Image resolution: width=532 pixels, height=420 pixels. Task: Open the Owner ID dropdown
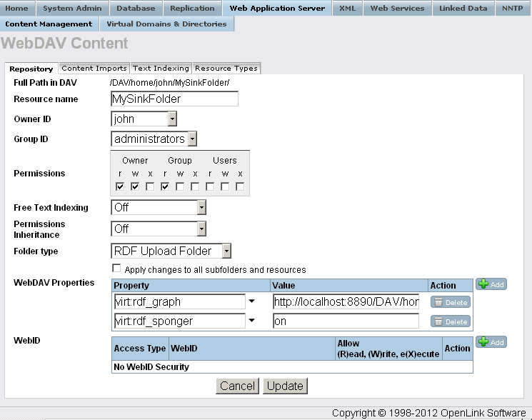pos(144,119)
